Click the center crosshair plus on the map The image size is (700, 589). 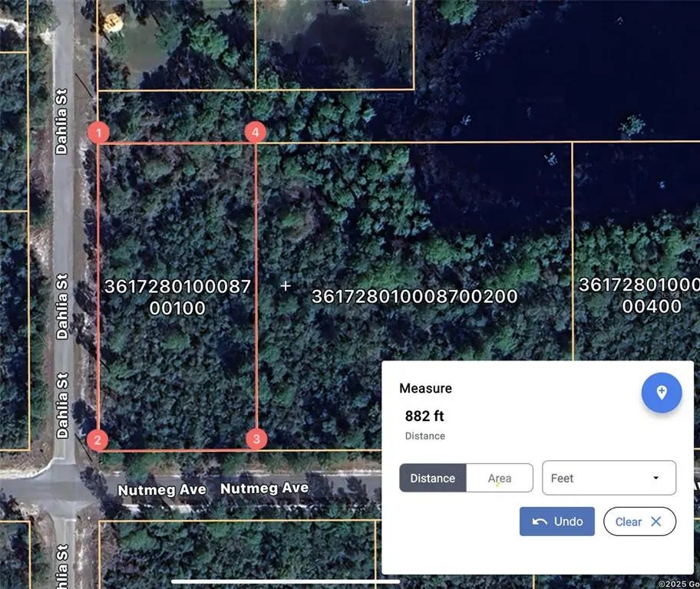click(286, 286)
